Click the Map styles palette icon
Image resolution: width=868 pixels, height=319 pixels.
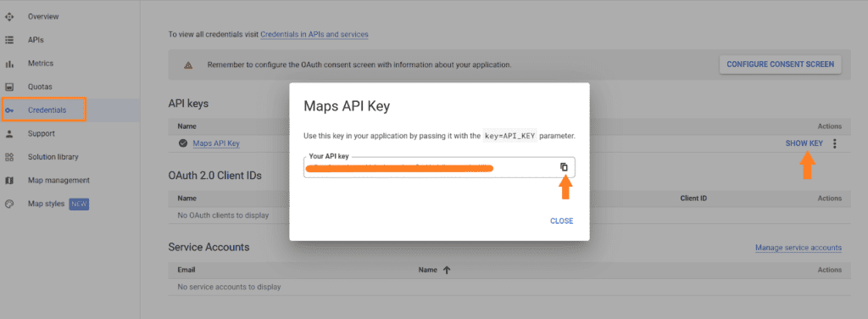8,204
